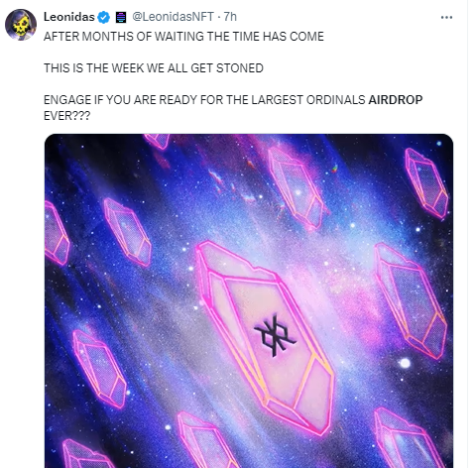Click the bold AIRDROP word
476x468 pixels.
[x=396, y=100]
